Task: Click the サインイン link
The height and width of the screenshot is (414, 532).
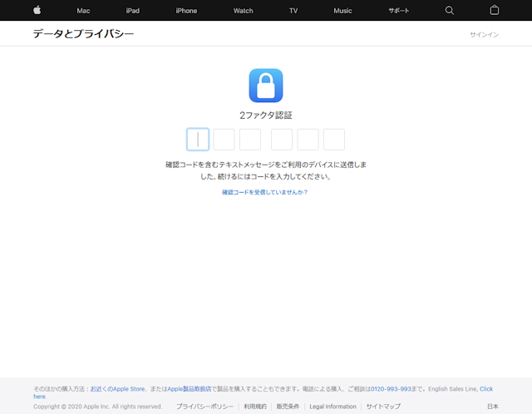Action: 484,34
